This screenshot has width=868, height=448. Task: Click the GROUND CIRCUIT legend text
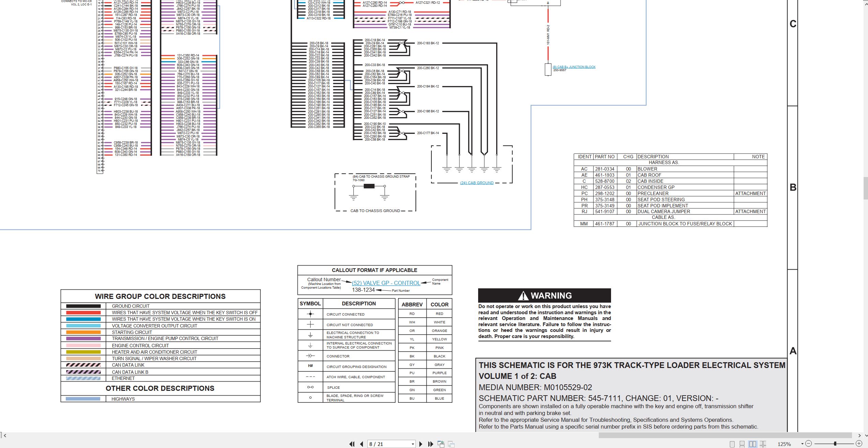click(x=131, y=306)
